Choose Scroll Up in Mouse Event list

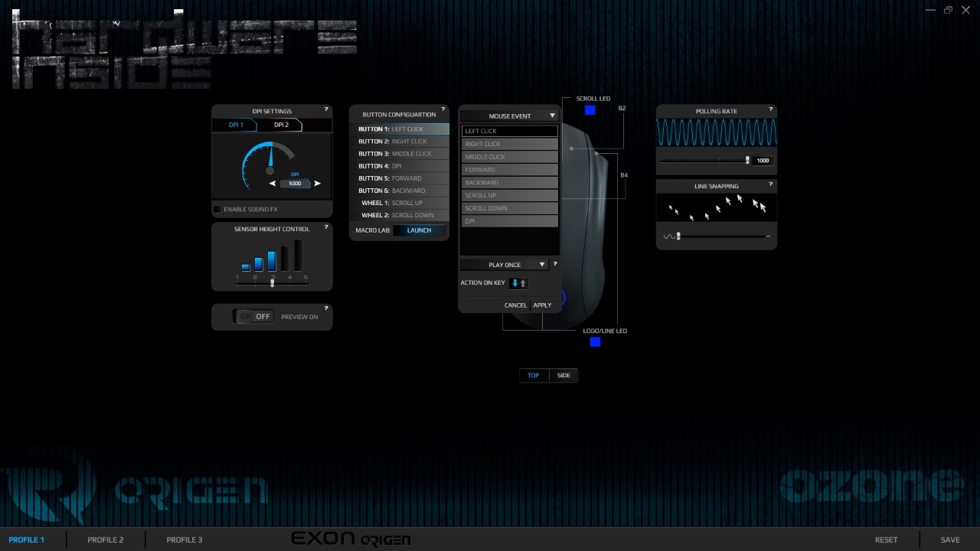click(510, 195)
